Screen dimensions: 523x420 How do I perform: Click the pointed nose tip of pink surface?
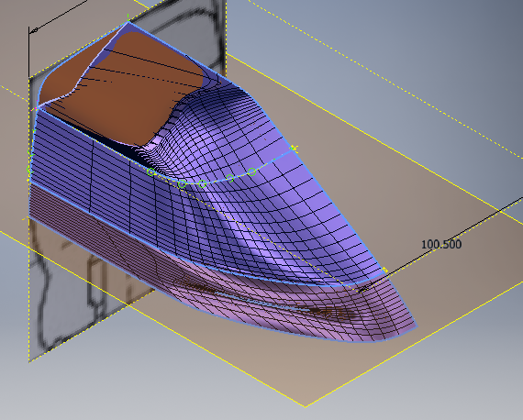[x=417, y=326]
